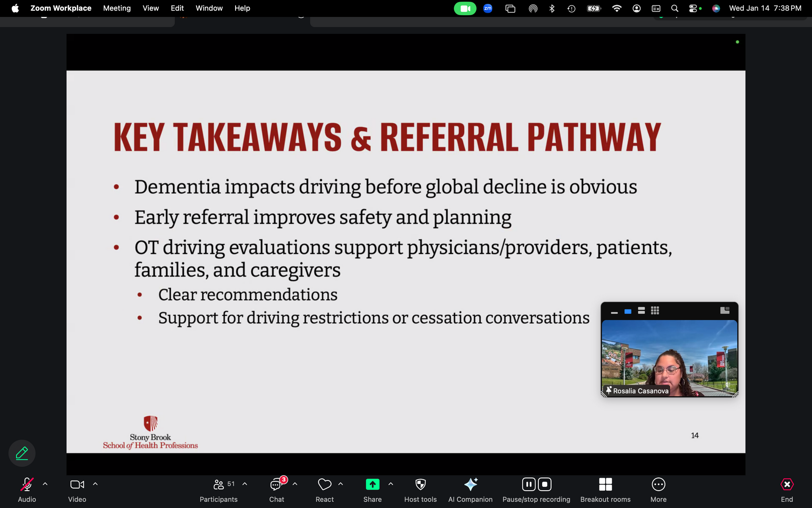The width and height of the screenshot is (812, 508).
Task: Unmute the microphone Audio toggle
Action: (27, 485)
